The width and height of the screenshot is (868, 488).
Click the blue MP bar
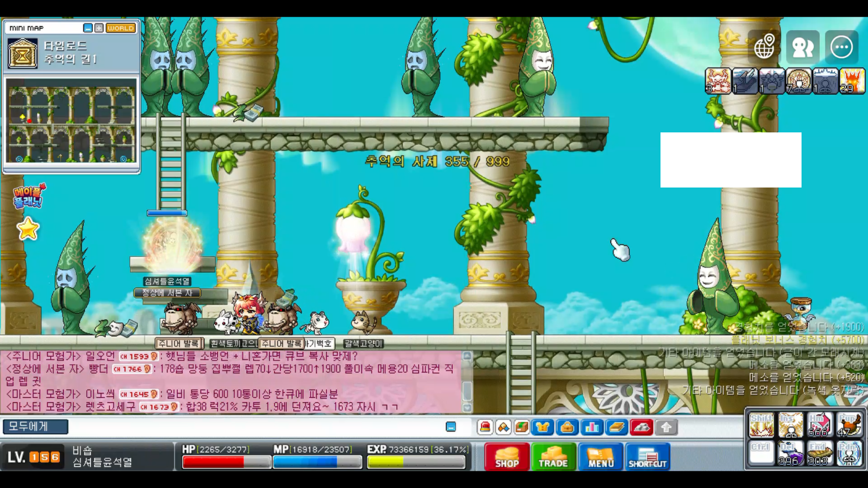point(317,462)
